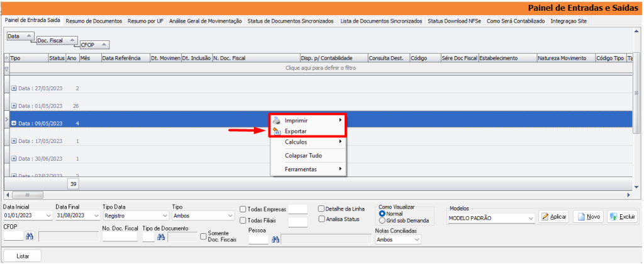Open the Notas Conciliadas dropdown
Image resolution: width=644 pixels, height=264 pixels.
[418, 239]
